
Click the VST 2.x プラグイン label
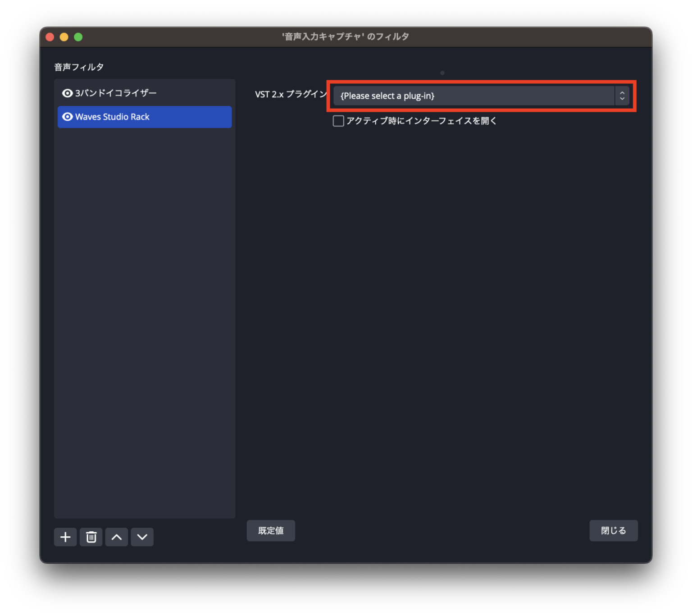(291, 94)
